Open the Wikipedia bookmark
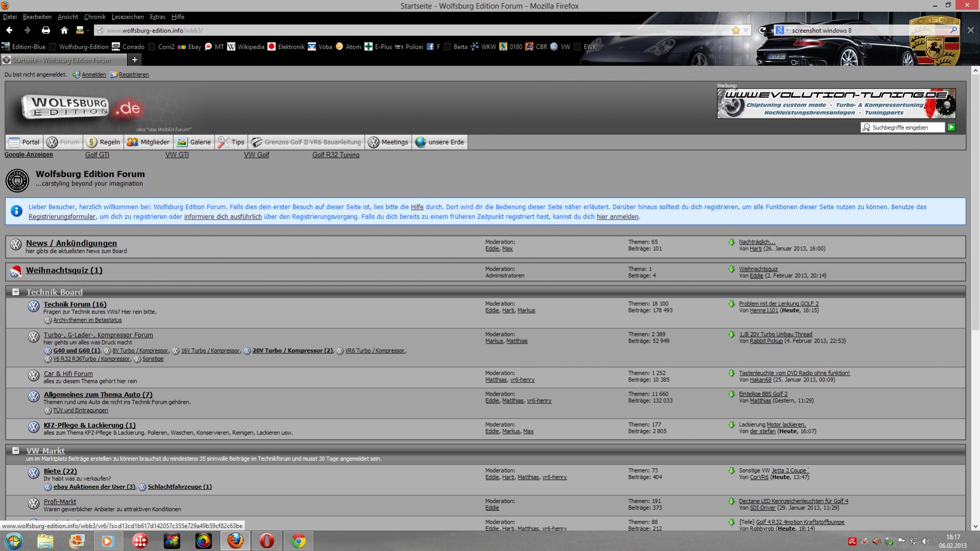 point(246,46)
